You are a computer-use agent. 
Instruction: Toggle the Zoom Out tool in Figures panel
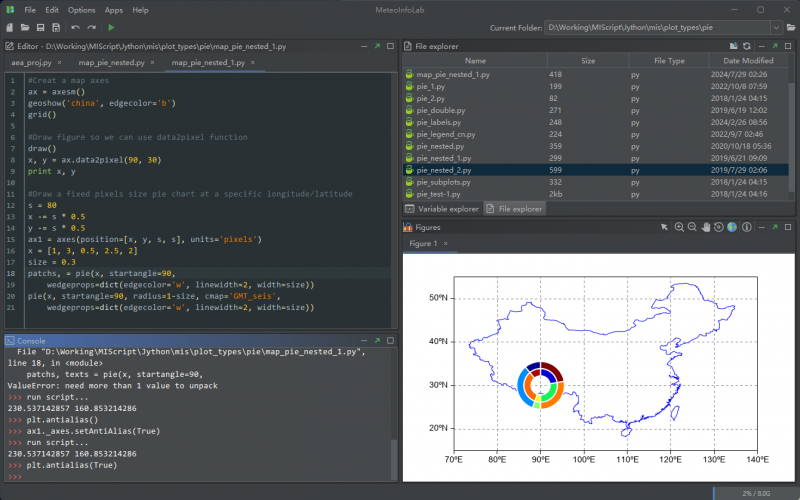(x=692, y=227)
